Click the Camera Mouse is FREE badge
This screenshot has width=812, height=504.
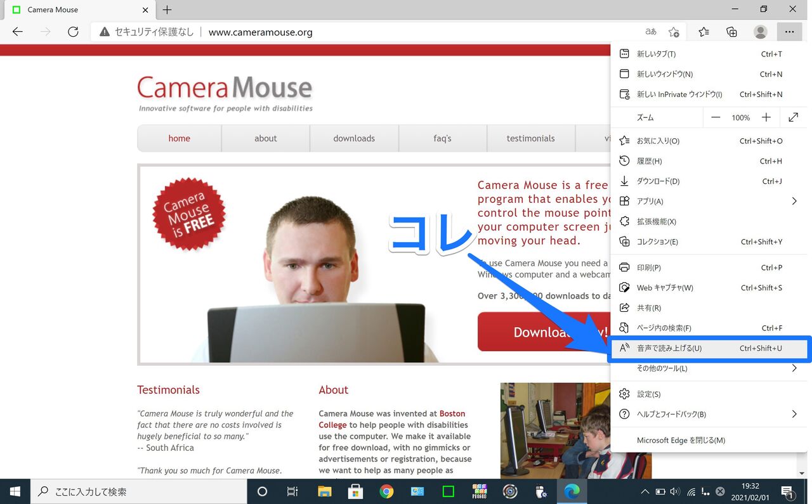188,214
